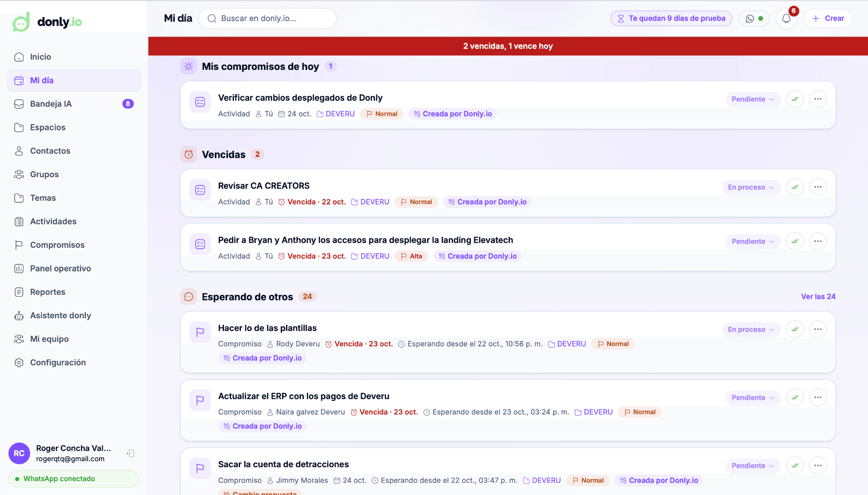Click chat bubble icon beside Esperando de otros
The image size is (868, 495).
coord(189,297)
